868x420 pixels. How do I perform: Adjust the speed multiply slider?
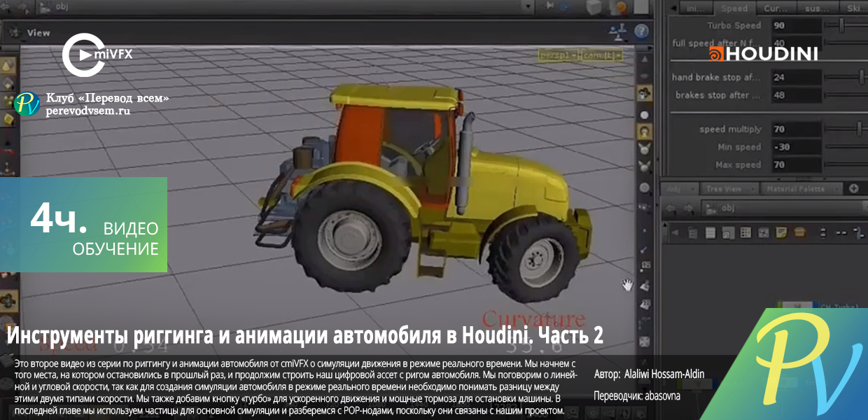tap(859, 129)
